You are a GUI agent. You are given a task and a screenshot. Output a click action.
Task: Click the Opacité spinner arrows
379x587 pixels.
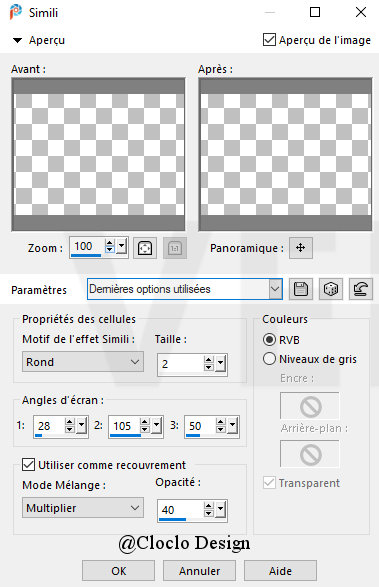tap(209, 509)
